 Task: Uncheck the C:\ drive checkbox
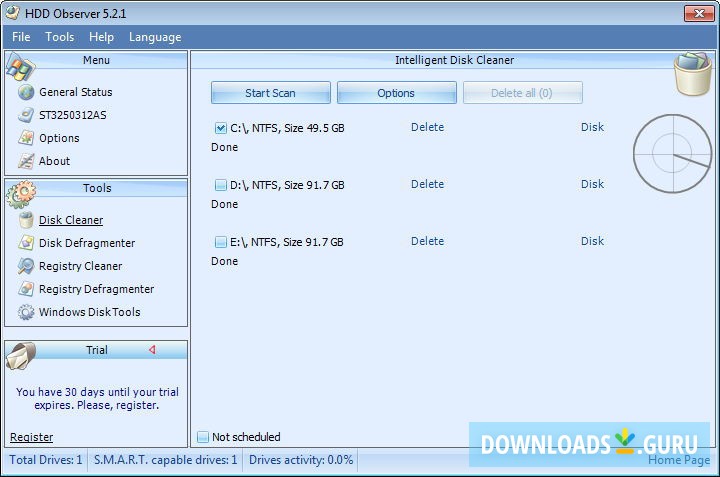click(220, 128)
